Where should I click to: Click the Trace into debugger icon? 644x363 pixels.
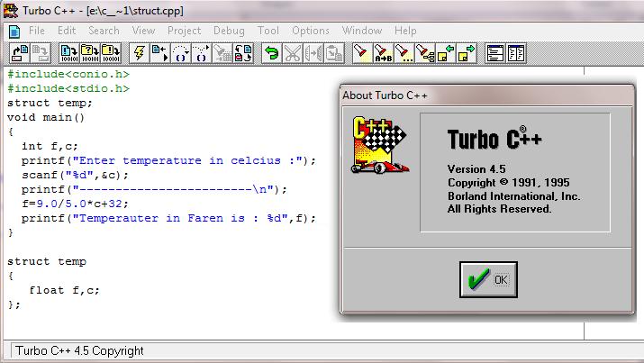[202, 53]
